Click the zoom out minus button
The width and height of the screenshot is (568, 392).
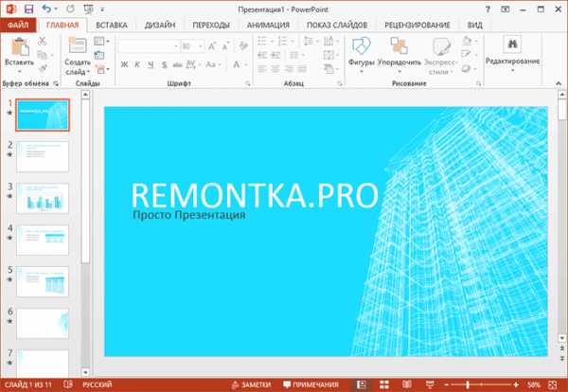click(447, 384)
